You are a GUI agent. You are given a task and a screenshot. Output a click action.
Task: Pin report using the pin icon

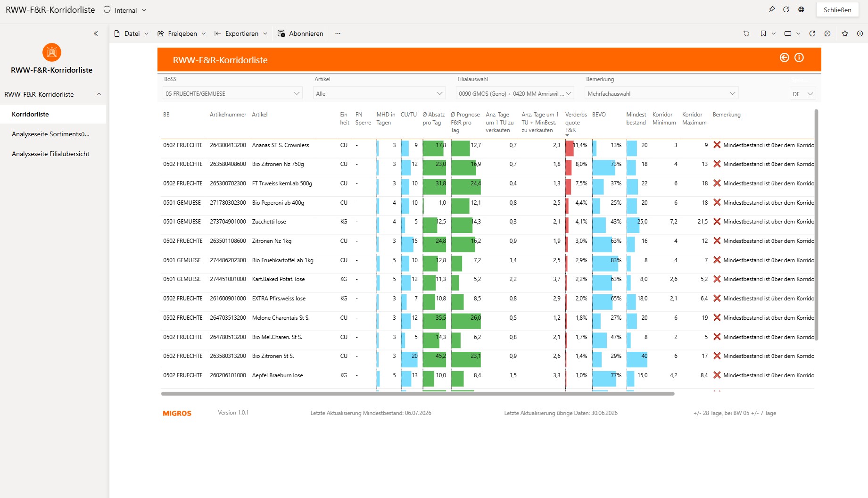tap(772, 9)
